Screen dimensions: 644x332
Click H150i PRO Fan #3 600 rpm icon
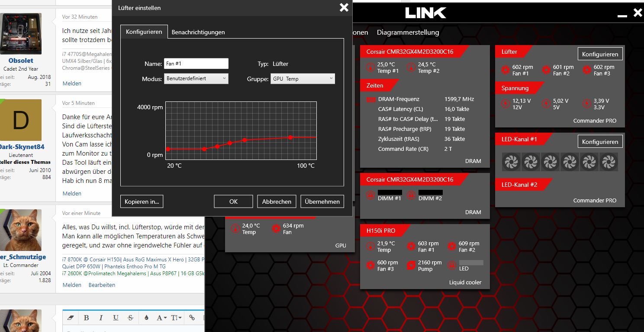[370, 266]
